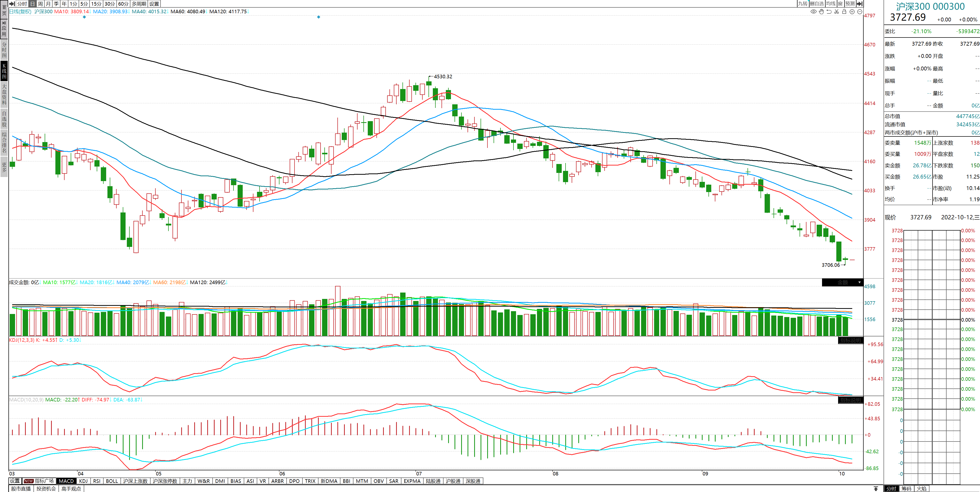Select the BOLL indicator tab
Viewport: 980px width, 492px height.
point(112,481)
